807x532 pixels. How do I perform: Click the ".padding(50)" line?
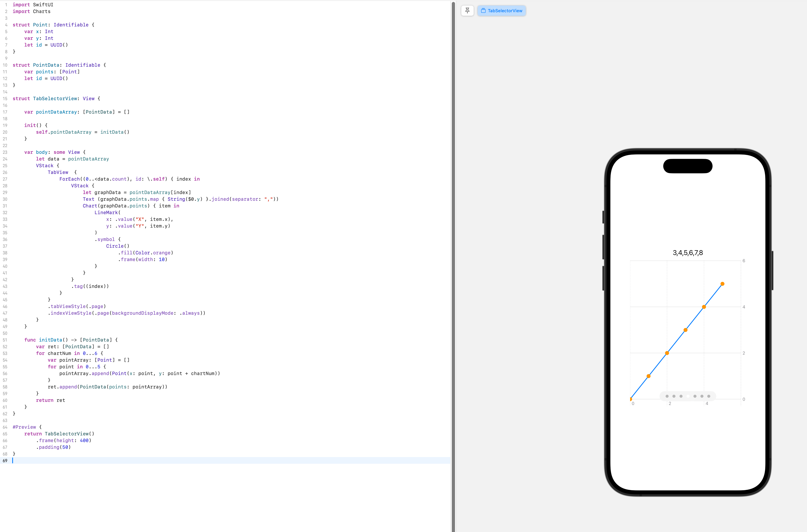pos(53,447)
